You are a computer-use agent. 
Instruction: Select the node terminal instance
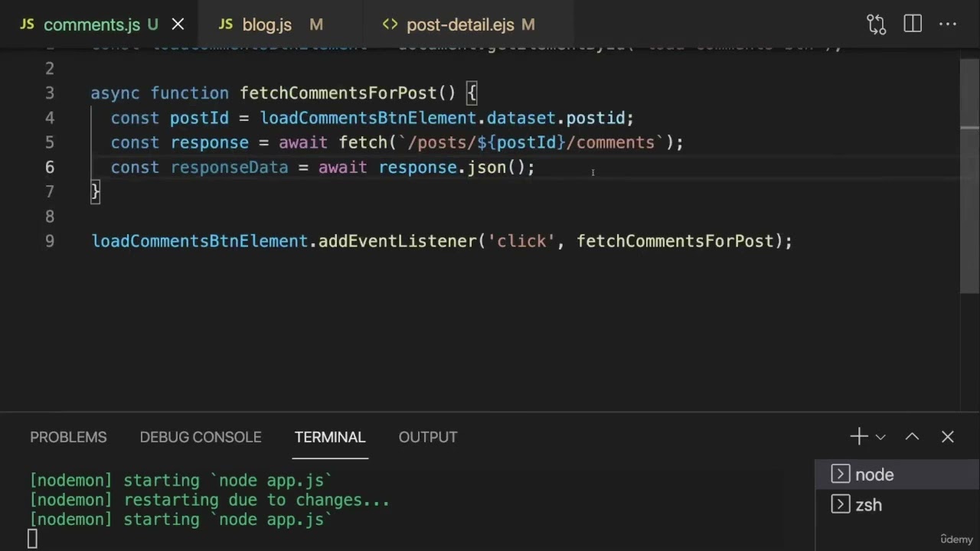coord(897,474)
